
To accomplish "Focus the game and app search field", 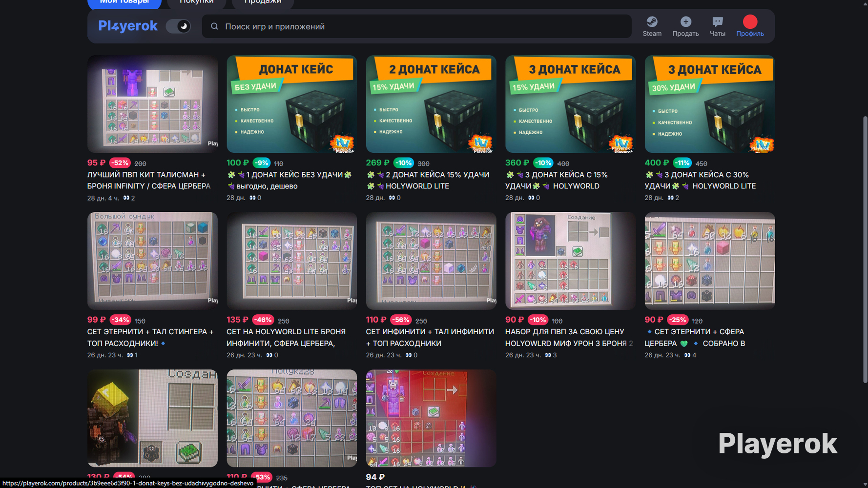I will click(417, 26).
